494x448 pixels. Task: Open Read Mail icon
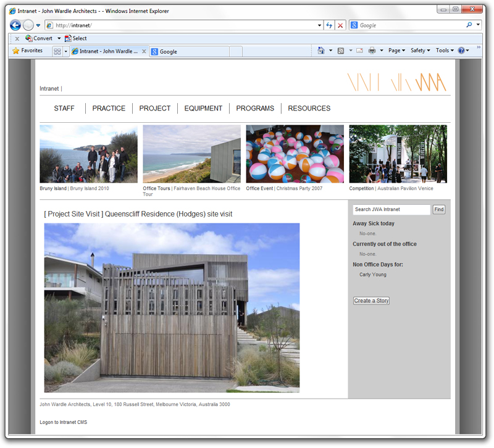pyautogui.click(x=359, y=50)
